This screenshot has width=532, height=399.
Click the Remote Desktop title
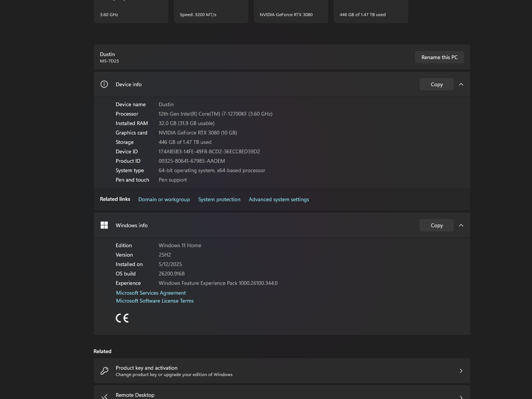pos(135,395)
